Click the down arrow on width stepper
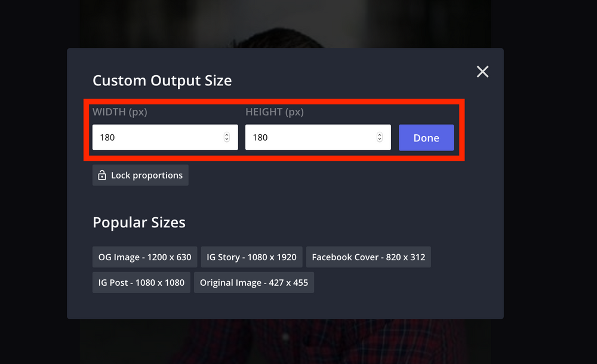The image size is (597, 364). tap(226, 140)
